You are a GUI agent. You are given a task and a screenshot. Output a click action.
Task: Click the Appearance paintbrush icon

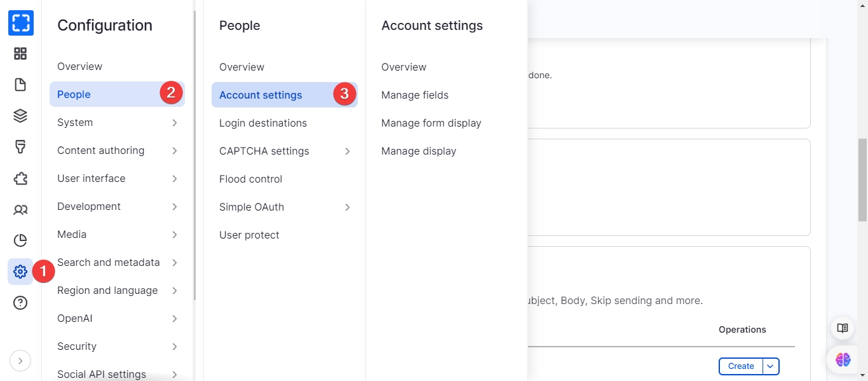tap(20, 147)
